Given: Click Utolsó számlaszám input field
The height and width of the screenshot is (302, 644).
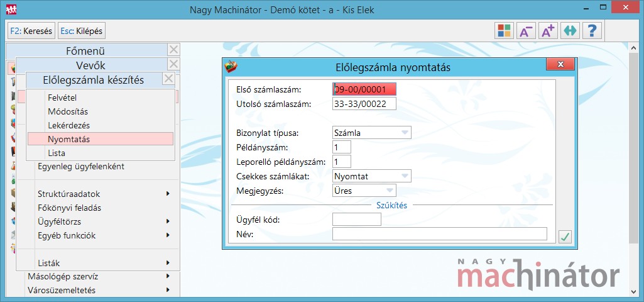Looking at the screenshot, I should pos(364,104).
